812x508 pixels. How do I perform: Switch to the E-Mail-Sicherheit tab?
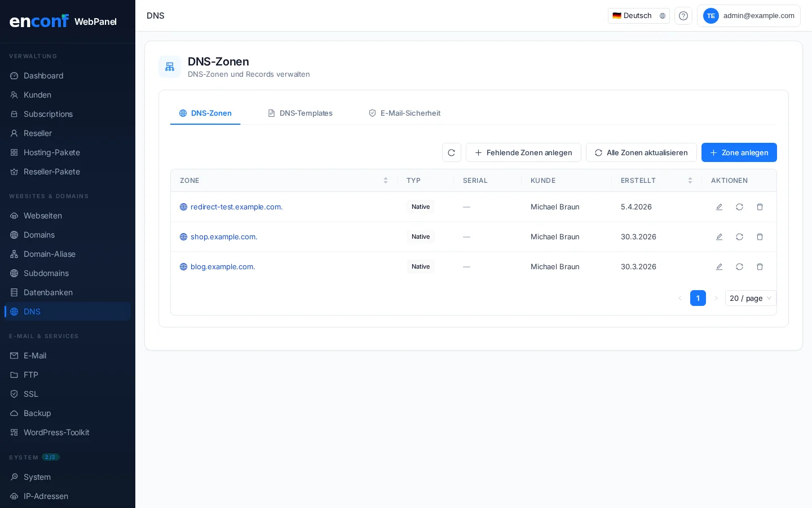[404, 113]
